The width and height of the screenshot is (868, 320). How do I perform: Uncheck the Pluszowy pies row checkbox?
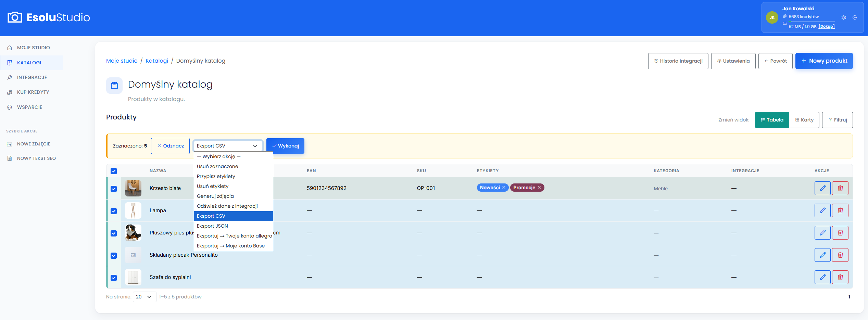(x=114, y=233)
